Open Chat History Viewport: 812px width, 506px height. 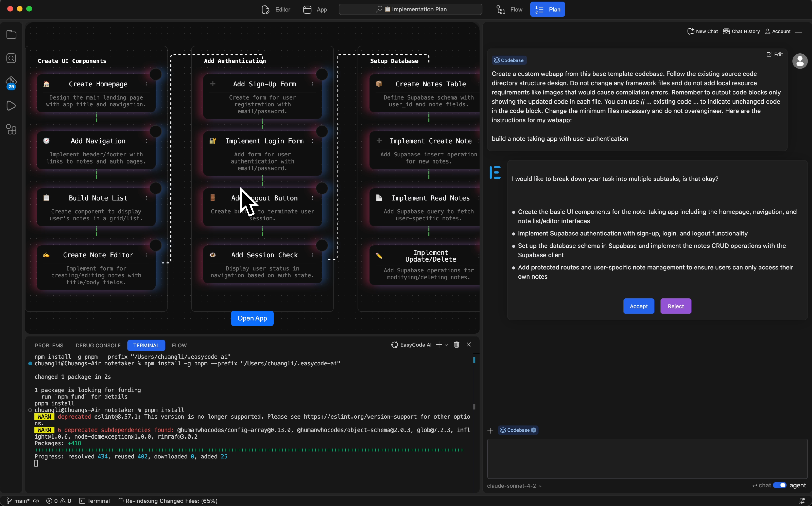[741, 31]
